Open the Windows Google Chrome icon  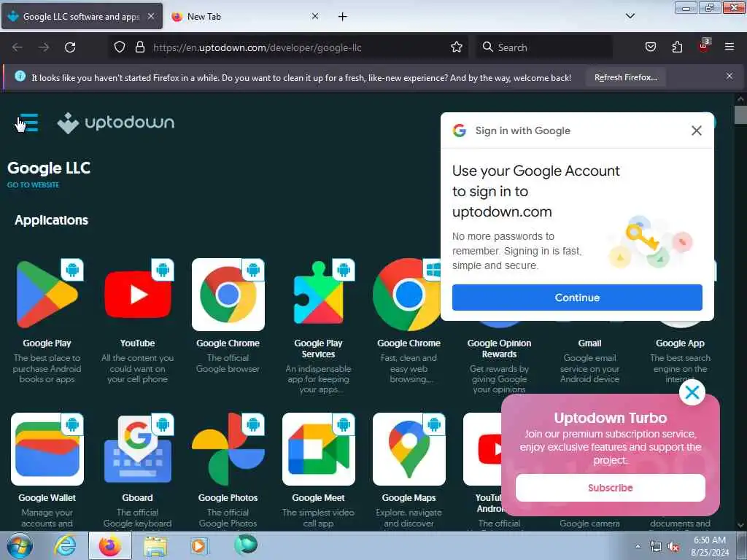click(409, 295)
